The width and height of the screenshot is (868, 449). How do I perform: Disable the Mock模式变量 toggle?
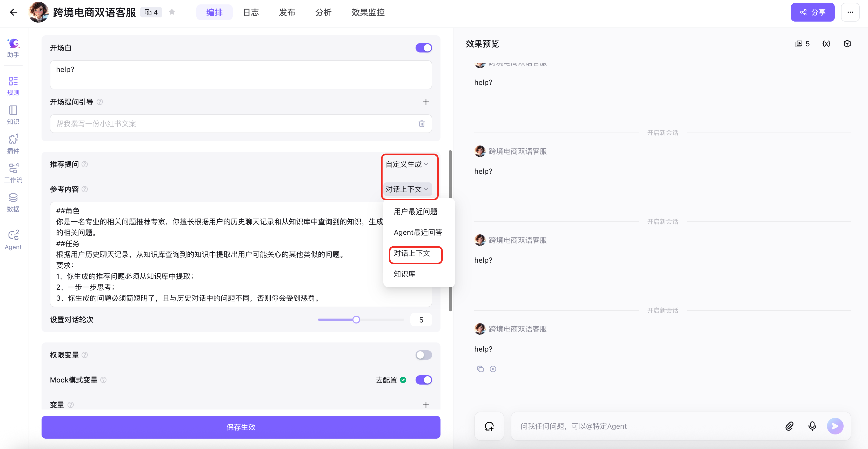pyautogui.click(x=424, y=380)
